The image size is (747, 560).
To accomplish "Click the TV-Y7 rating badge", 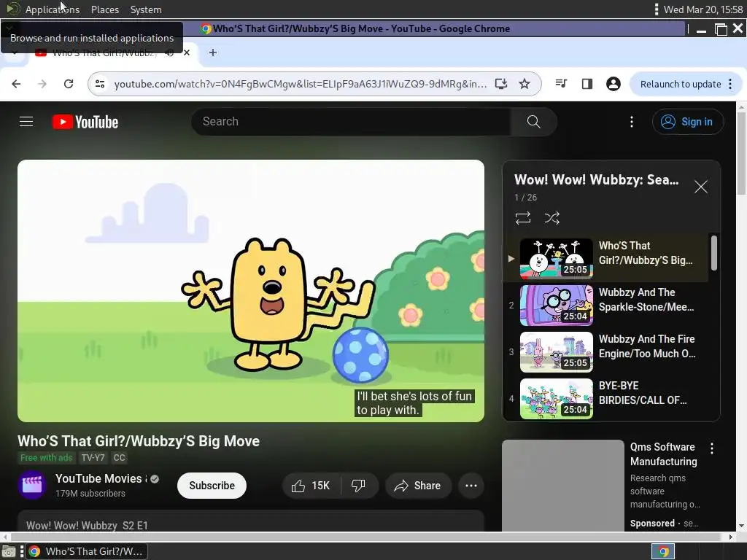I will [93, 458].
